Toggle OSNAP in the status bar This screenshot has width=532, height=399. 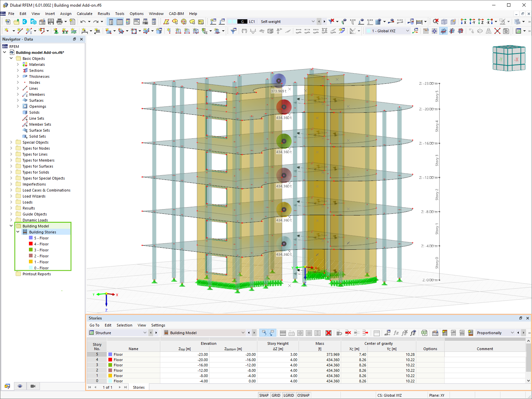point(303,395)
